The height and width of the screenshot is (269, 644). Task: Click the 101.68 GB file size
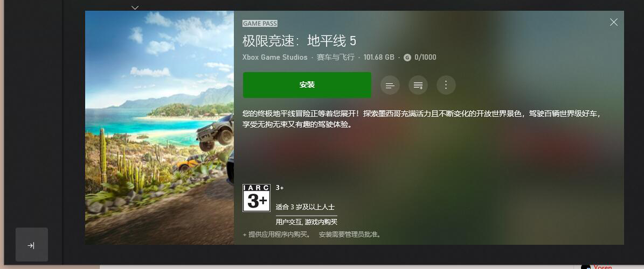pyautogui.click(x=379, y=58)
